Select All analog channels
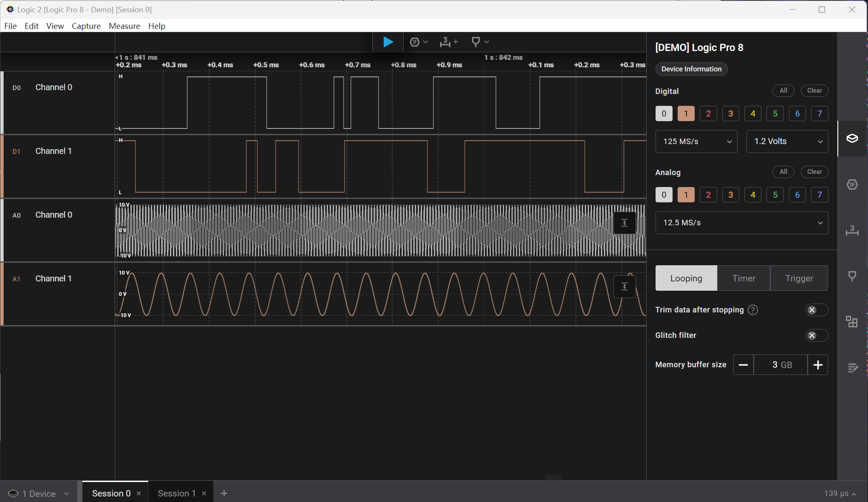Image resolution: width=868 pixels, height=502 pixels. [783, 172]
